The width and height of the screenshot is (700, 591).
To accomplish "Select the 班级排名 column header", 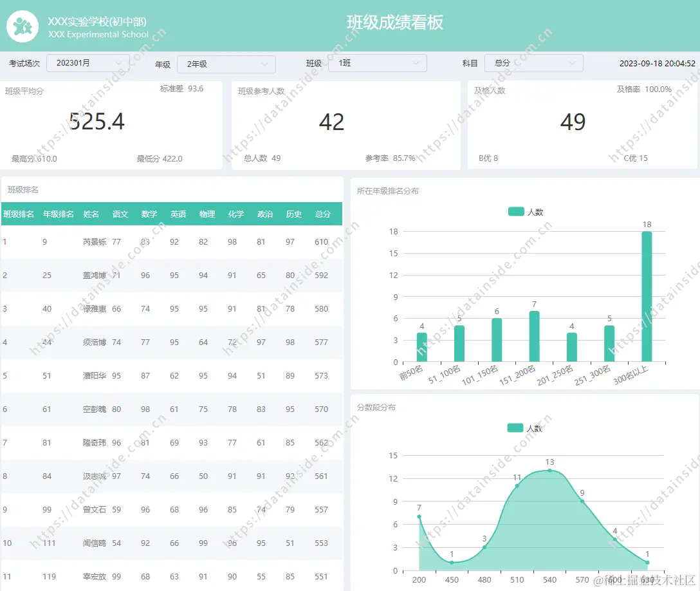I will (x=19, y=214).
